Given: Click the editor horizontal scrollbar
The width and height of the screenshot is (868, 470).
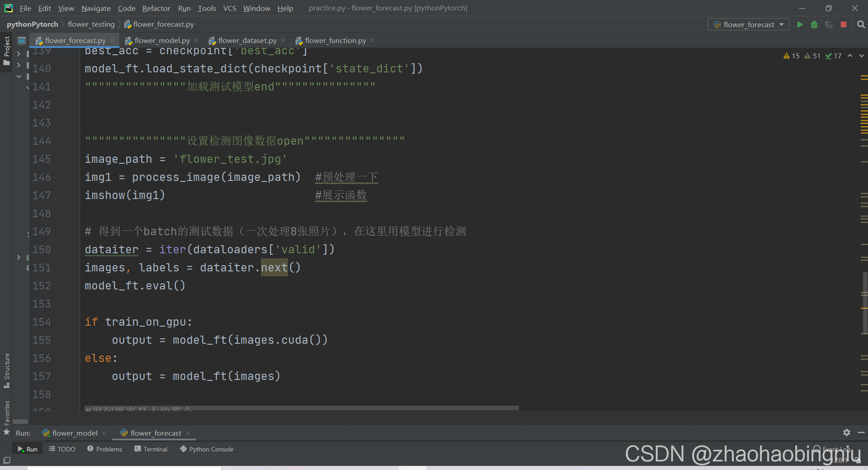Looking at the screenshot, I should point(302,408).
